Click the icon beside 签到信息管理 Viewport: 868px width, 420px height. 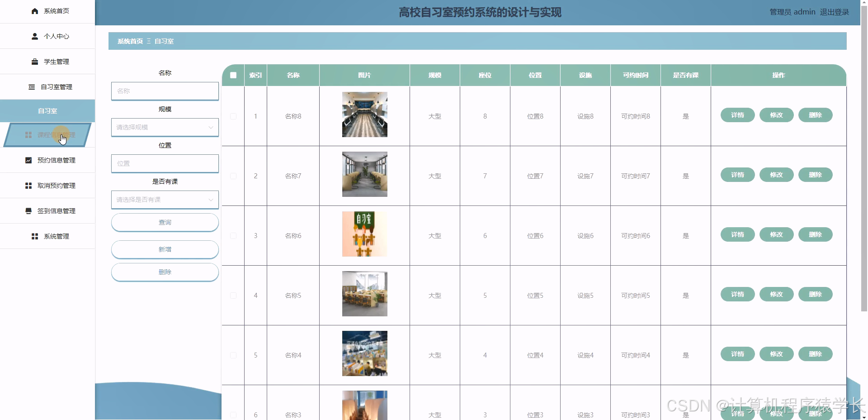coord(28,211)
